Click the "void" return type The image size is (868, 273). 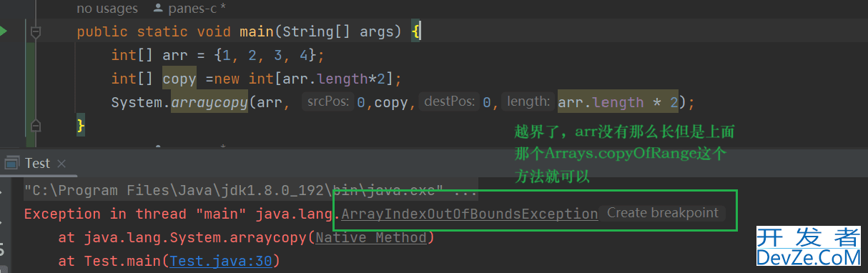tap(214, 32)
